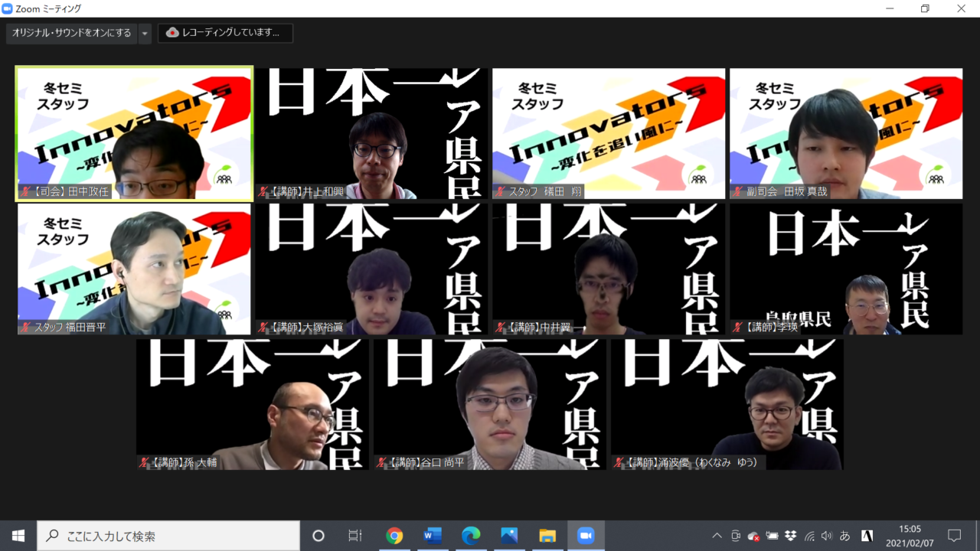The width and height of the screenshot is (980, 551).
Task: Select video tile of スタッフ 礒田 翔
Action: coord(609,133)
